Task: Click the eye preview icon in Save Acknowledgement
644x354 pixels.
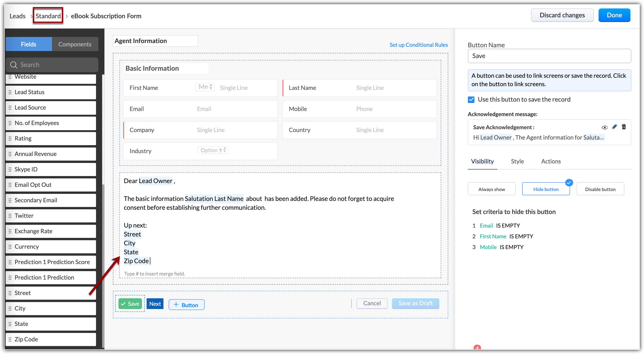Action: pos(604,127)
